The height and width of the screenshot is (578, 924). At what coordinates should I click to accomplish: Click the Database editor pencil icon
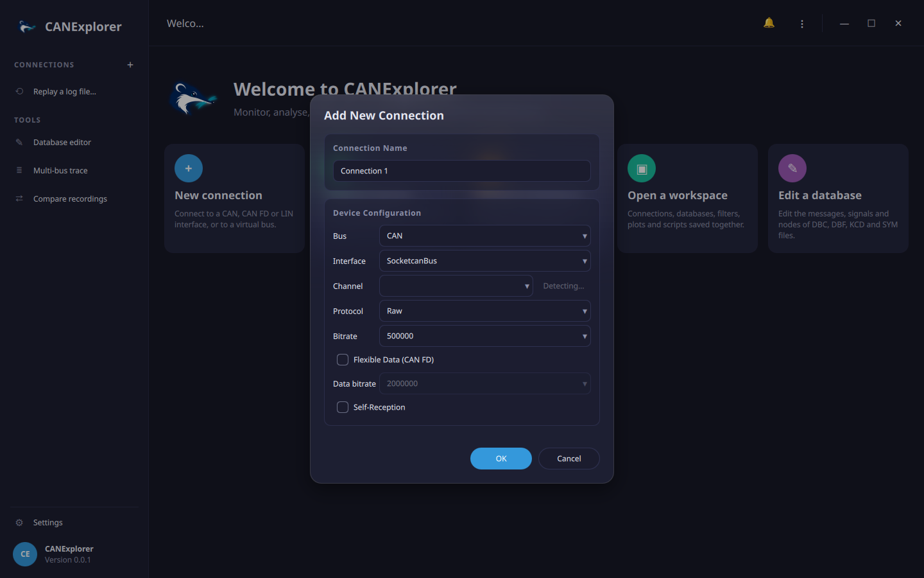(19, 142)
